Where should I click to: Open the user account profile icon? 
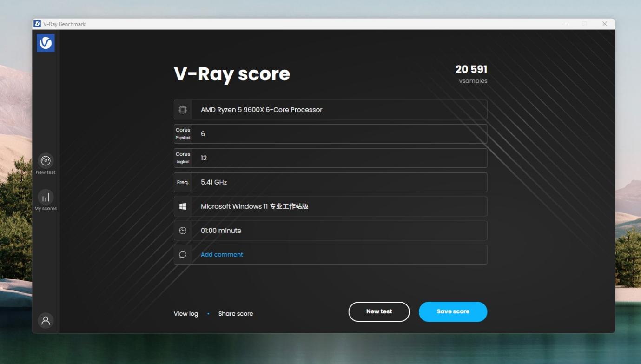(x=46, y=321)
